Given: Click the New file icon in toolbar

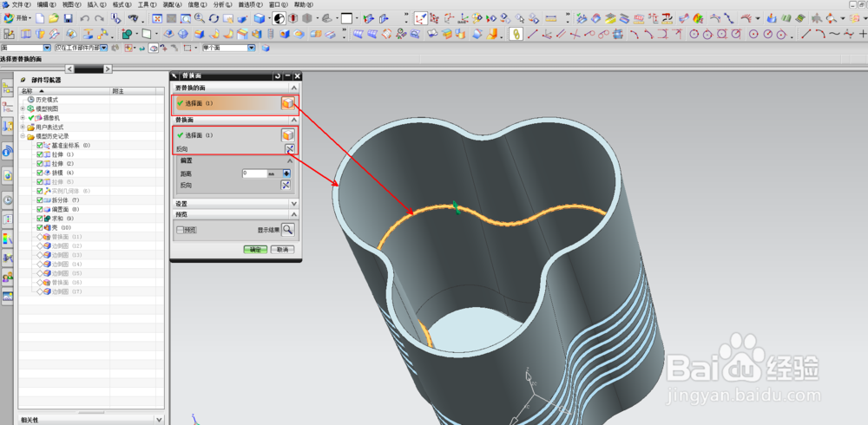Looking at the screenshot, I should pos(40,18).
